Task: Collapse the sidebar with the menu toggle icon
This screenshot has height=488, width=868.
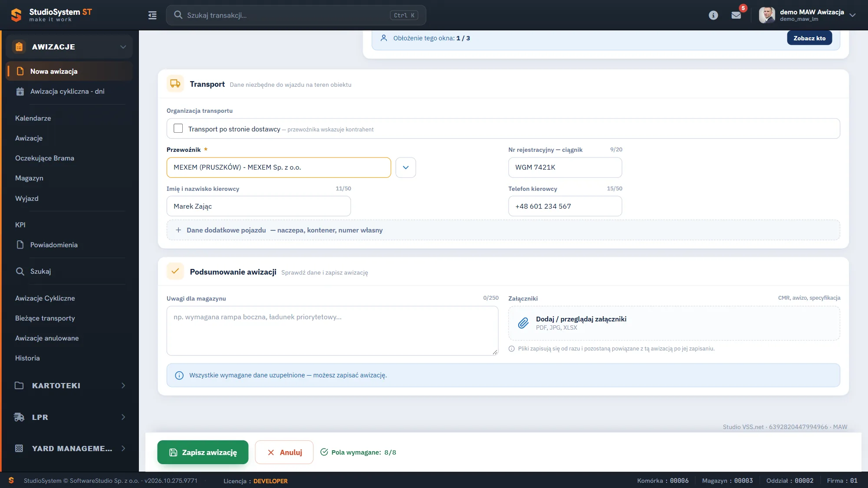Action: [x=152, y=15]
